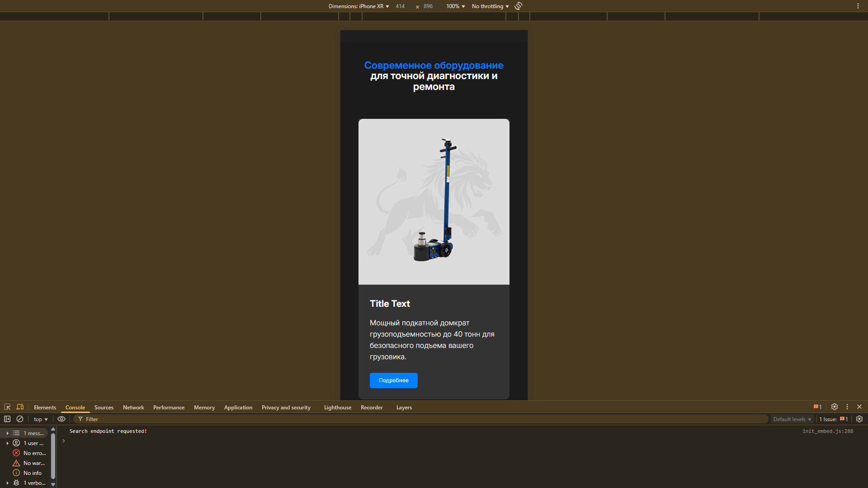Rotate the device orientation icon
Viewport: 868px width, 488px height.
coord(519,6)
